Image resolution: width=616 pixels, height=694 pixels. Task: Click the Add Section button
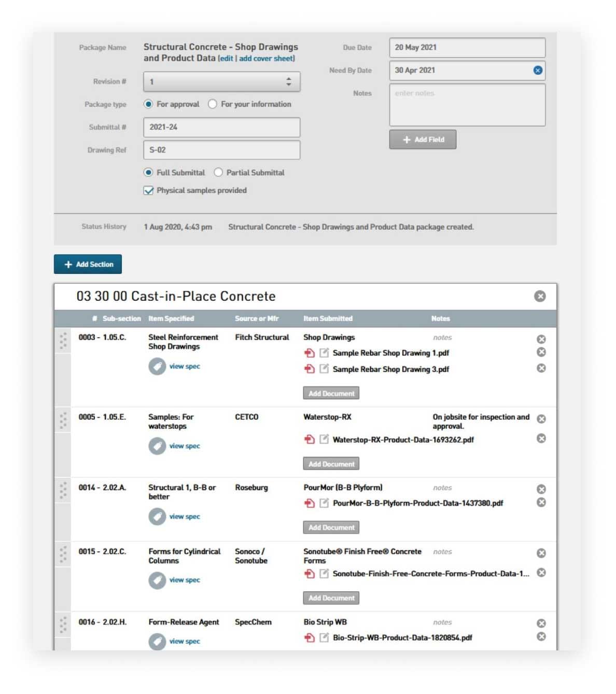coord(88,264)
